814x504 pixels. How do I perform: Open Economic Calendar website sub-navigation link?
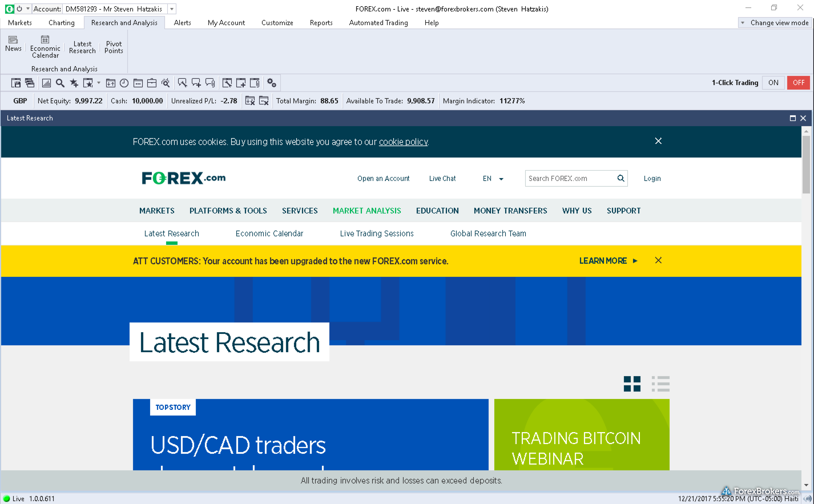click(269, 233)
